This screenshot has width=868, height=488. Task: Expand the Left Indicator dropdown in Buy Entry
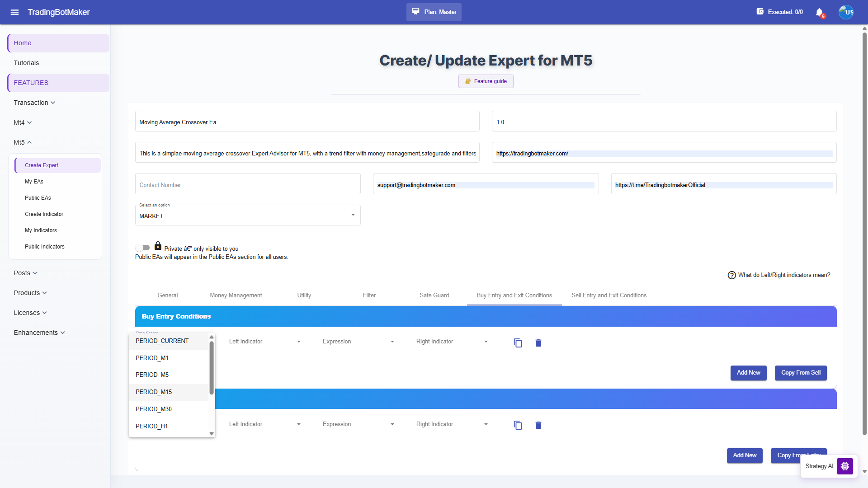pos(264,342)
